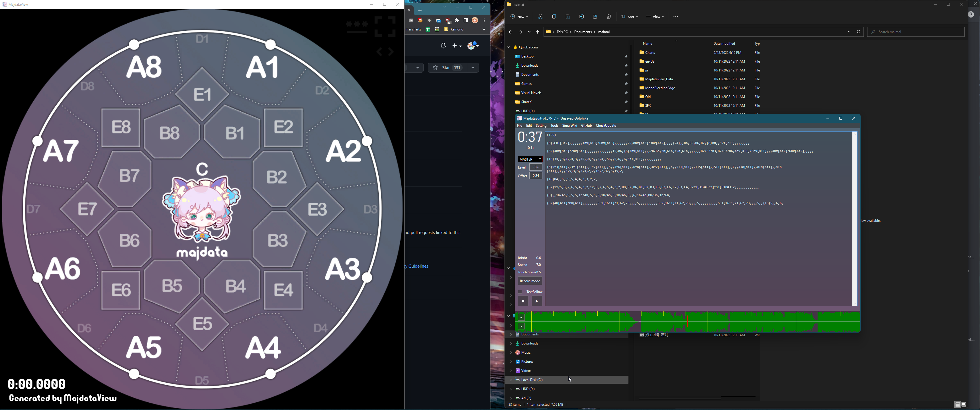Enable the TextFollow checkbox
Viewport: 980px width, 410px height.
(520, 292)
